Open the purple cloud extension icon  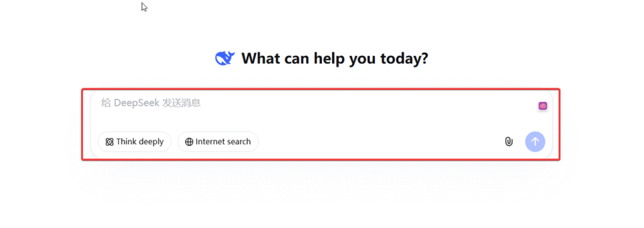543,106
